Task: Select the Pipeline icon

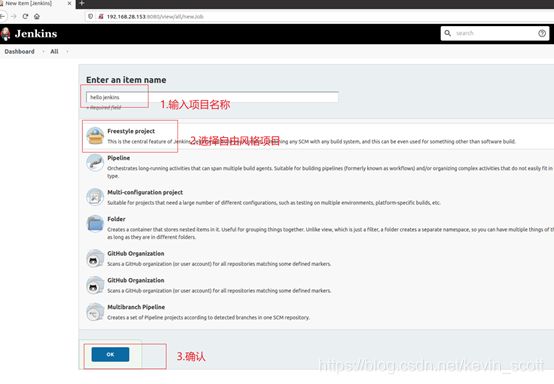Action: [95, 163]
